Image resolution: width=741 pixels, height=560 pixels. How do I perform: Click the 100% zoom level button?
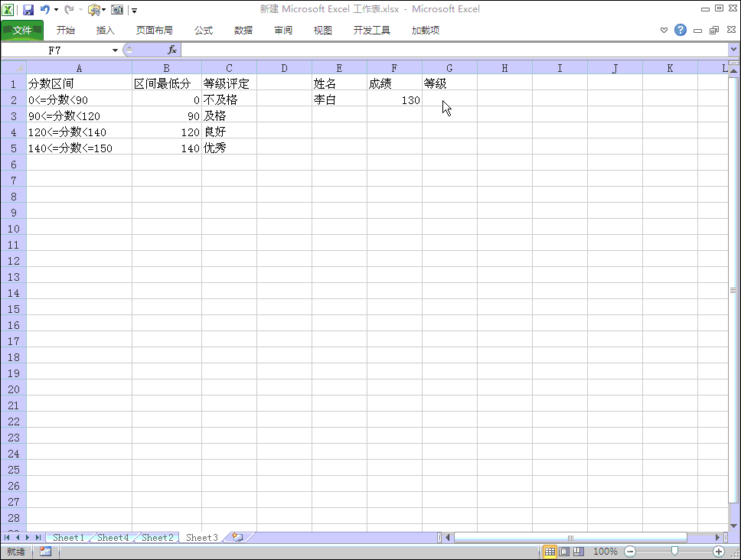[605, 551]
